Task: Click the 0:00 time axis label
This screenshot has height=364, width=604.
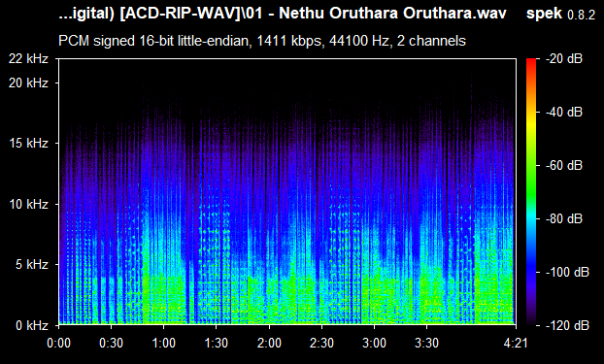Action: pos(58,343)
